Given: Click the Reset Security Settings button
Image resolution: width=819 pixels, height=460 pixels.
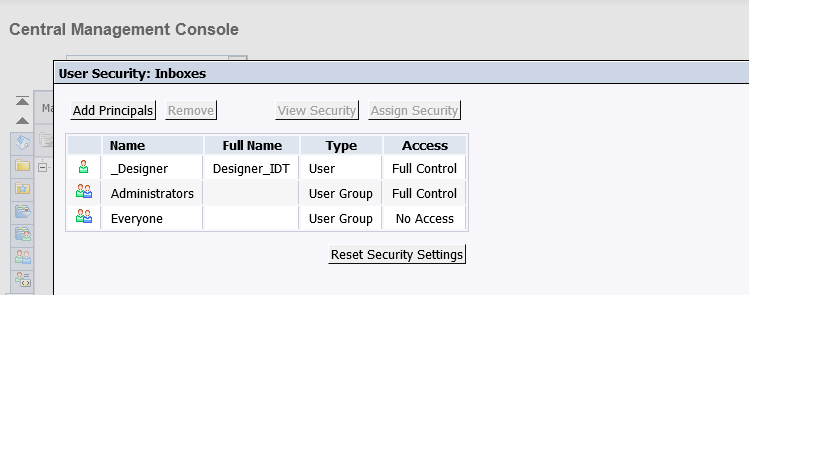Looking at the screenshot, I should (x=397, y=254).
